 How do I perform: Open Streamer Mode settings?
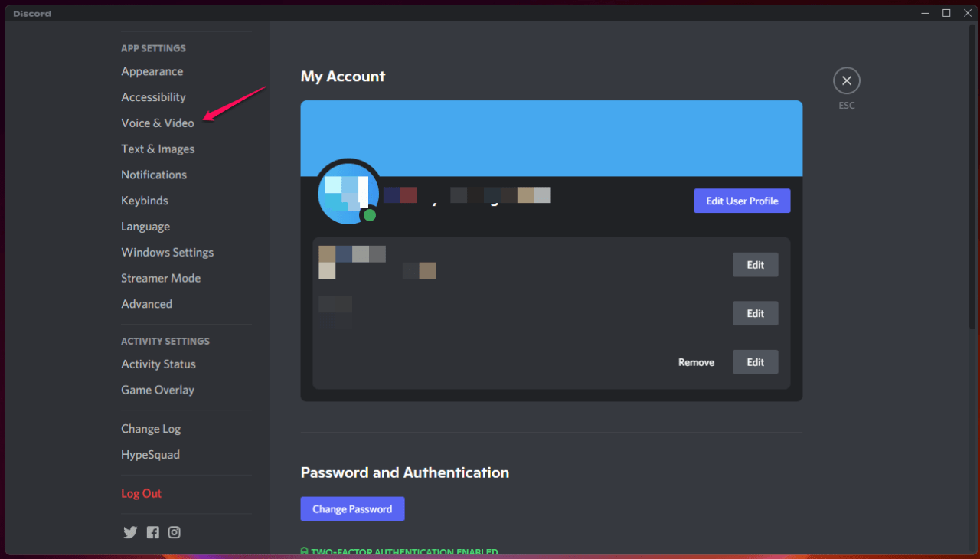[x=161, y=278]
